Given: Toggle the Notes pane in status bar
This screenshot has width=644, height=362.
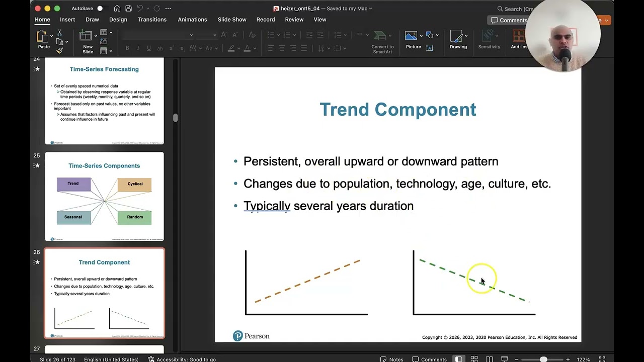Looking at the screenshot, I should pos(392,359).
